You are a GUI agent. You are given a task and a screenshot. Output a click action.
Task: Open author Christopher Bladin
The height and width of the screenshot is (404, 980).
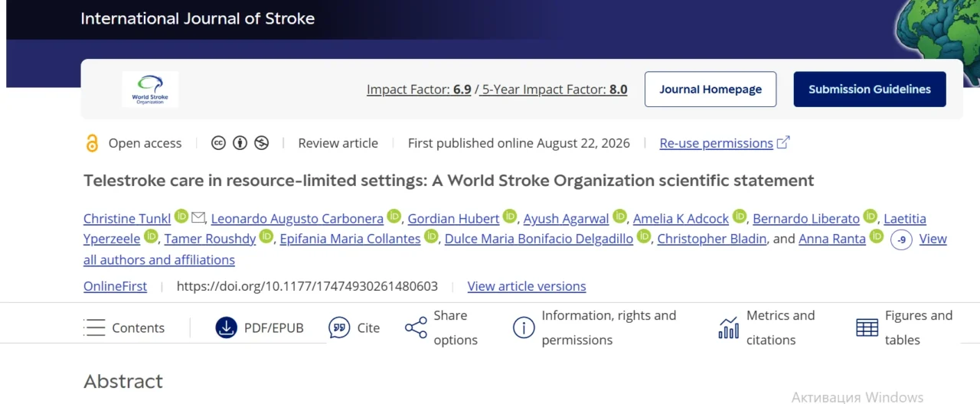712,239
